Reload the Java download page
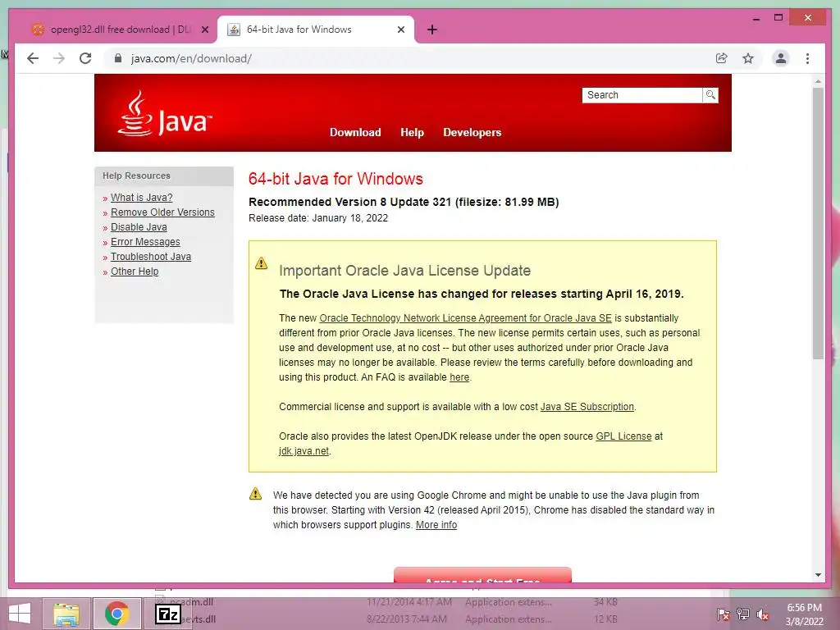Viewport: 840px width, 630px height. (x=85, y=58)
